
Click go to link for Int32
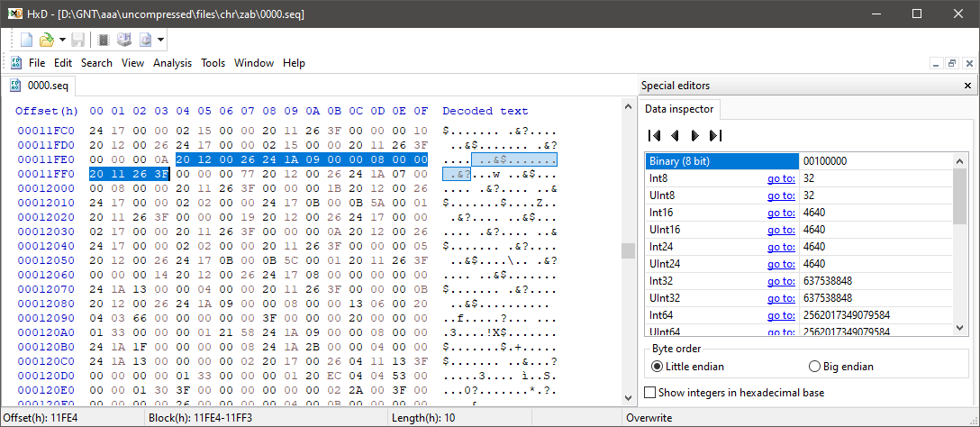[781, 281]
